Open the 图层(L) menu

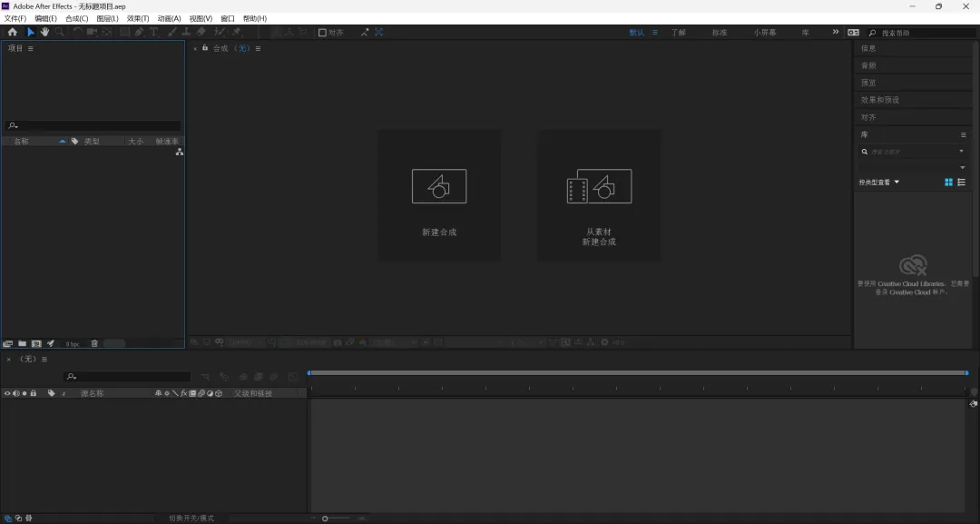coord(107,19)
